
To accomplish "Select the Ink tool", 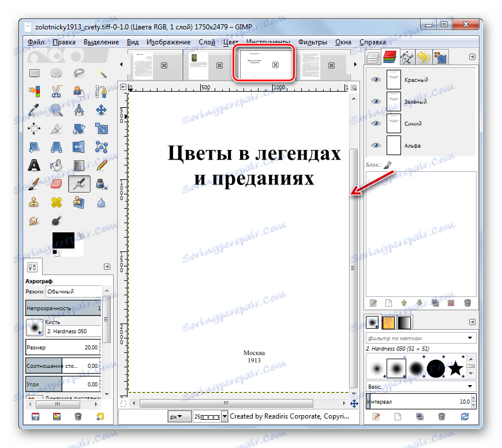I will coord(102,184).
